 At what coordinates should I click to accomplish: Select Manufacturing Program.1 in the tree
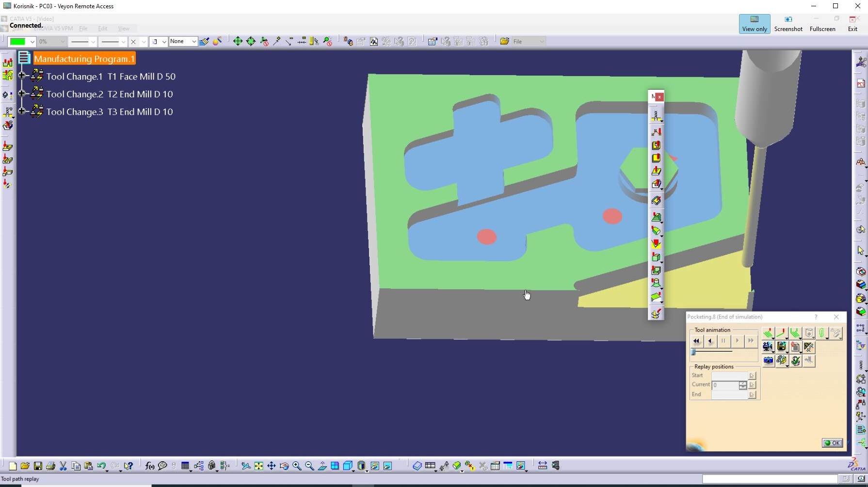pyautogui.click(x=84, y=59)
